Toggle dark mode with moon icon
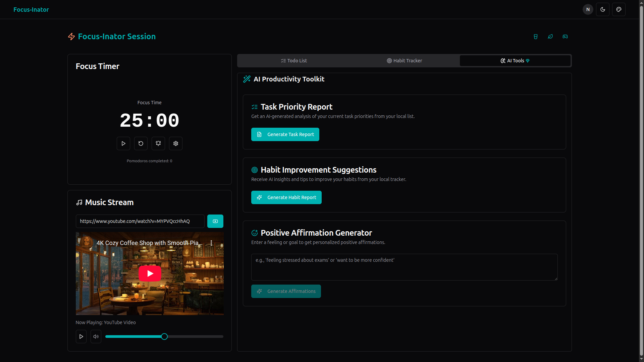The width and height of the screenshot is (644, 362). [x=602, y=9]
